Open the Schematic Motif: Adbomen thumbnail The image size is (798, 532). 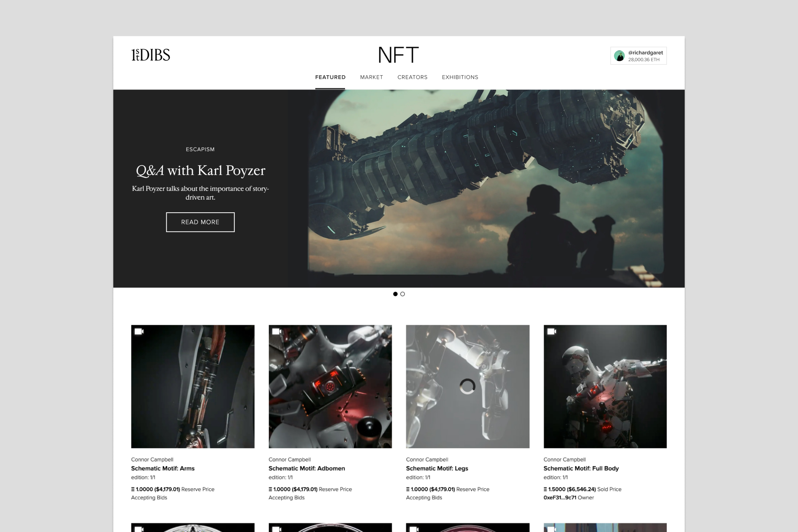[x=330, y=386]
